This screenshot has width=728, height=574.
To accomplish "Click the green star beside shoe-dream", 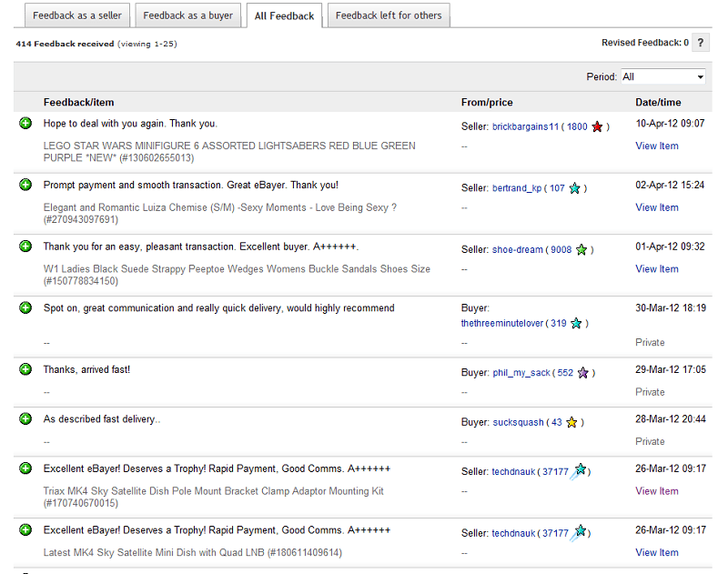I will click(581, 249).
